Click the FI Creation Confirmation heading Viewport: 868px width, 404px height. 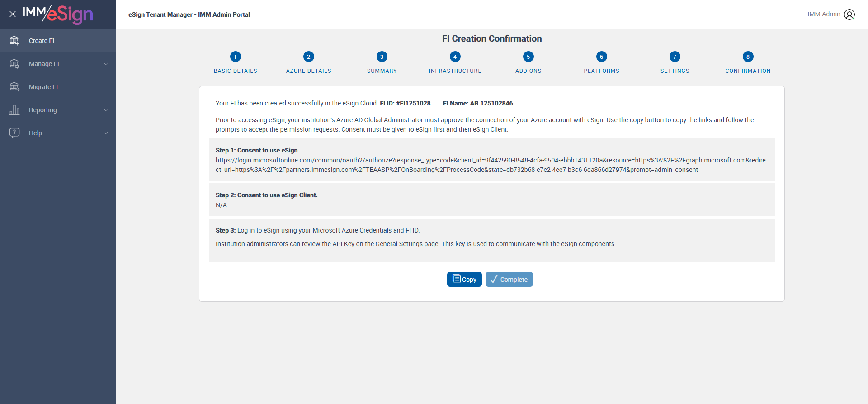[492, 38]
